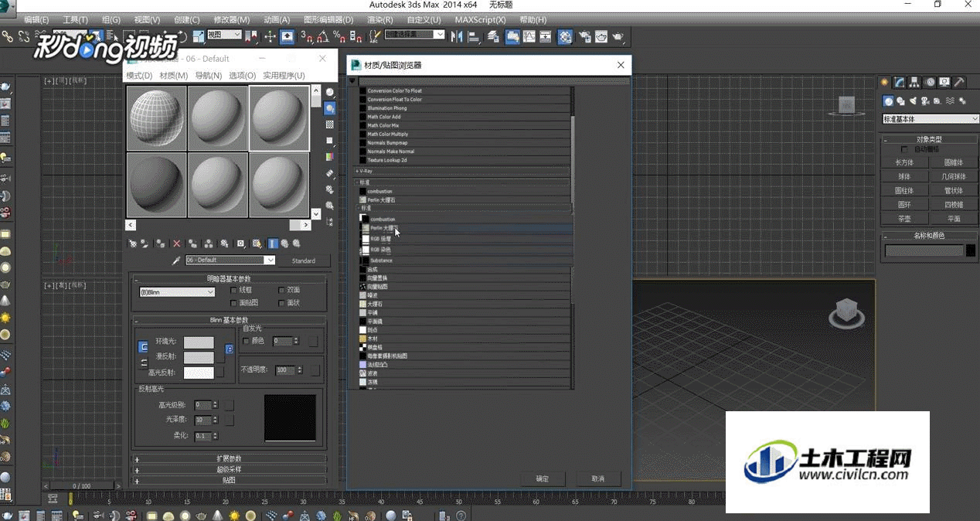The image size is (980, 521).
Task: Click the 环境光 color swatch
Action: (199, 342)
